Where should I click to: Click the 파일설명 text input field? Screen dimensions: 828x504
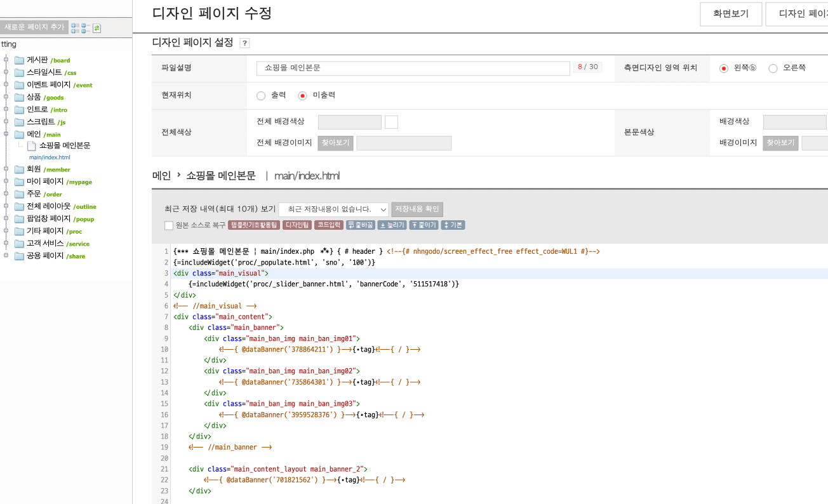pyautogui.click(x=413, y=68)
